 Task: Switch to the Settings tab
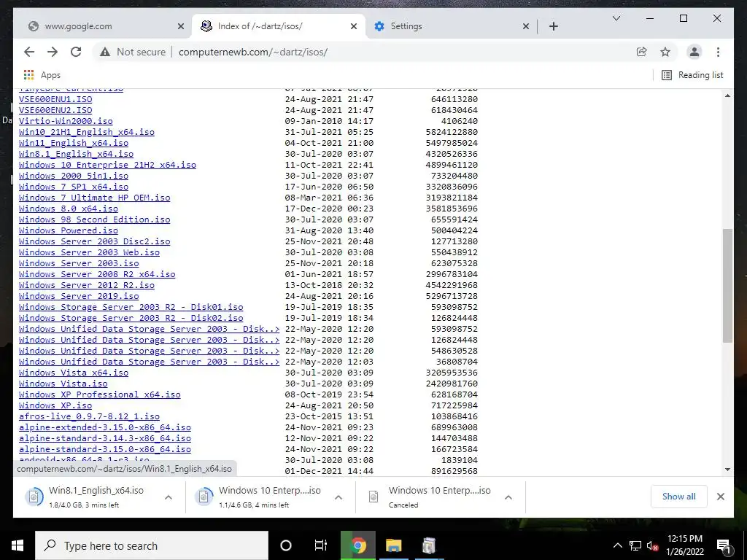tap(452, 26)
